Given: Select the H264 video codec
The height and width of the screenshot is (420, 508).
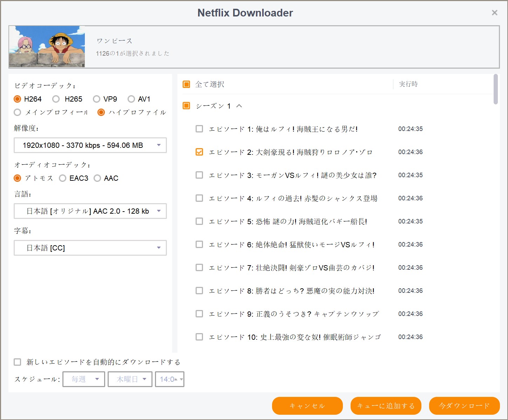Looking at the screenshot, I should (17, 99).
